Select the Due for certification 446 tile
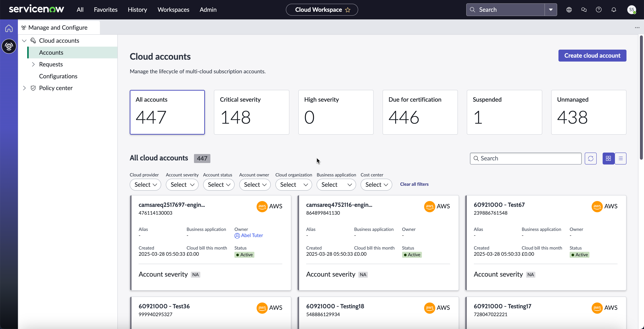This screenshot has width=644, height=329. (420, 112)
